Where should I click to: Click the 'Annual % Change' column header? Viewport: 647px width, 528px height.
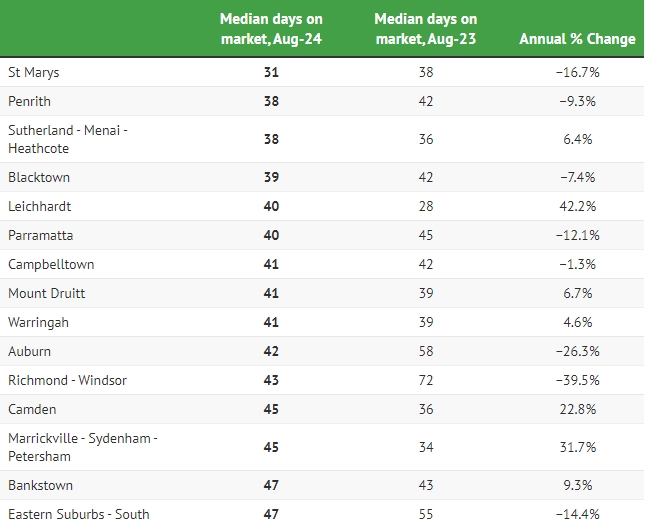577,39
